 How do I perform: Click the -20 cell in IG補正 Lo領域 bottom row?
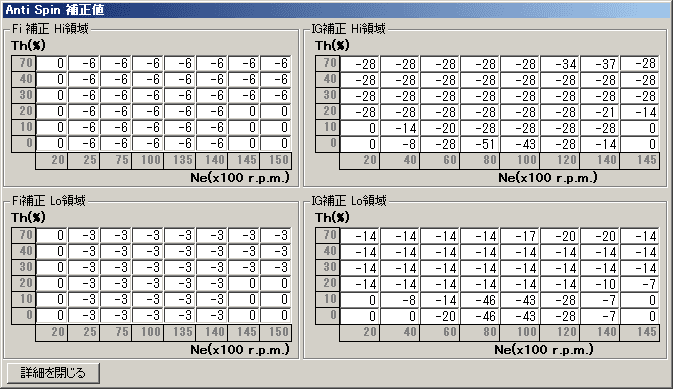[440, 316]
